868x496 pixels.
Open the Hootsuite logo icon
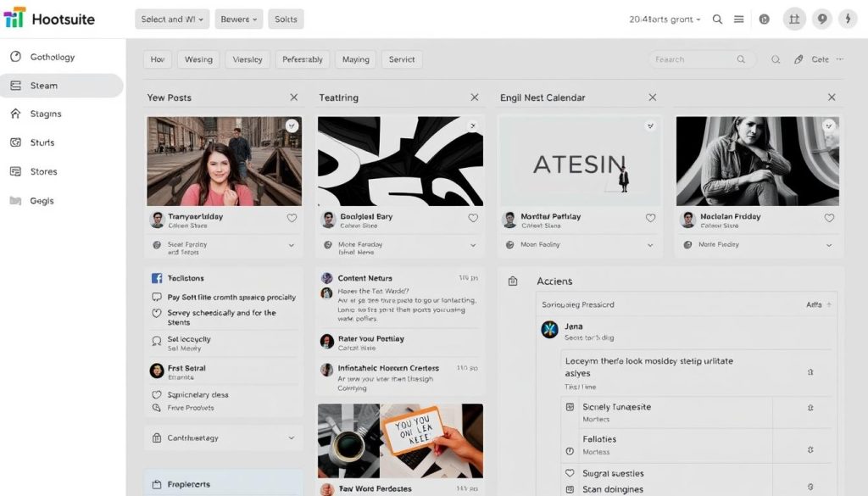[x=15, y=18]
